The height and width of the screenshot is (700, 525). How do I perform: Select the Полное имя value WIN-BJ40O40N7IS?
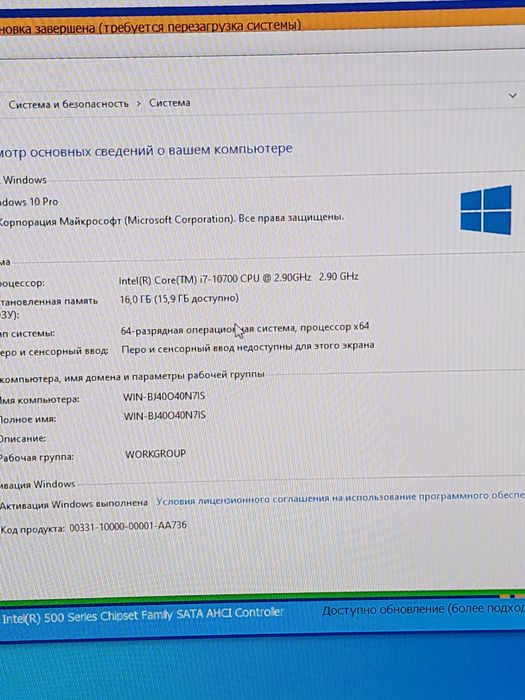click(x=164, y=416)
